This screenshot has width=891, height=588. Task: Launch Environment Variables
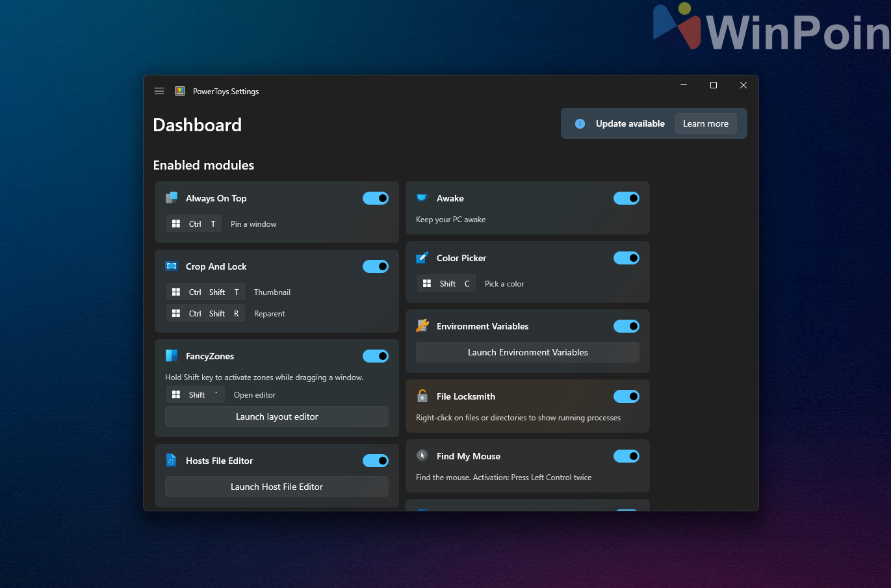(x=528, y=352)
